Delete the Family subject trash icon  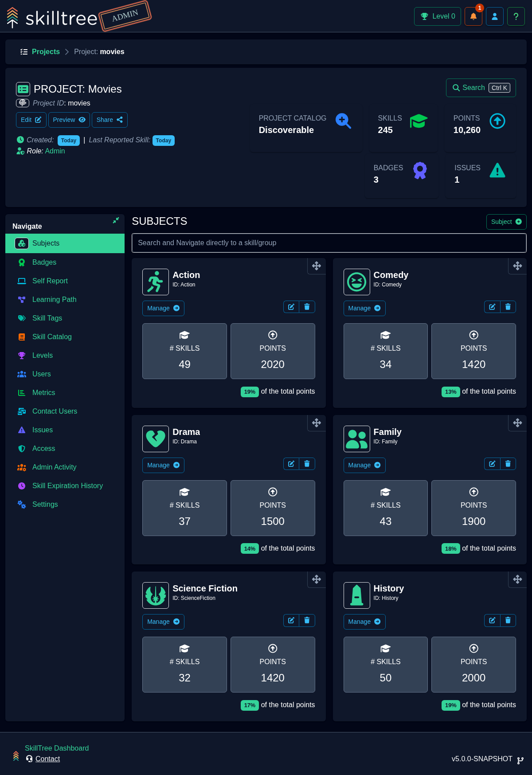pos(508,464)
